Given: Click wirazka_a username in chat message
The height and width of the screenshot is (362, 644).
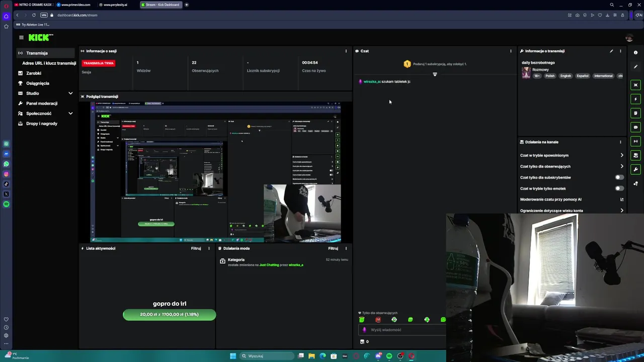Looking at the screenshot, I should click(x=372, y=81).
